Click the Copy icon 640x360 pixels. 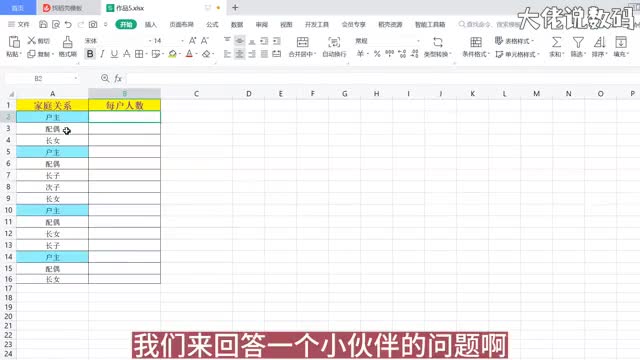point(31,54)
